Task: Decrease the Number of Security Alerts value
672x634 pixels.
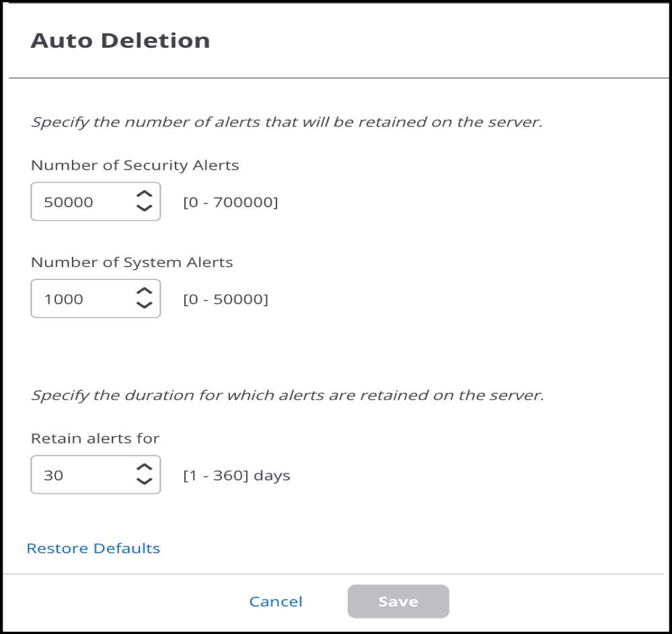Action: [145, 209]
